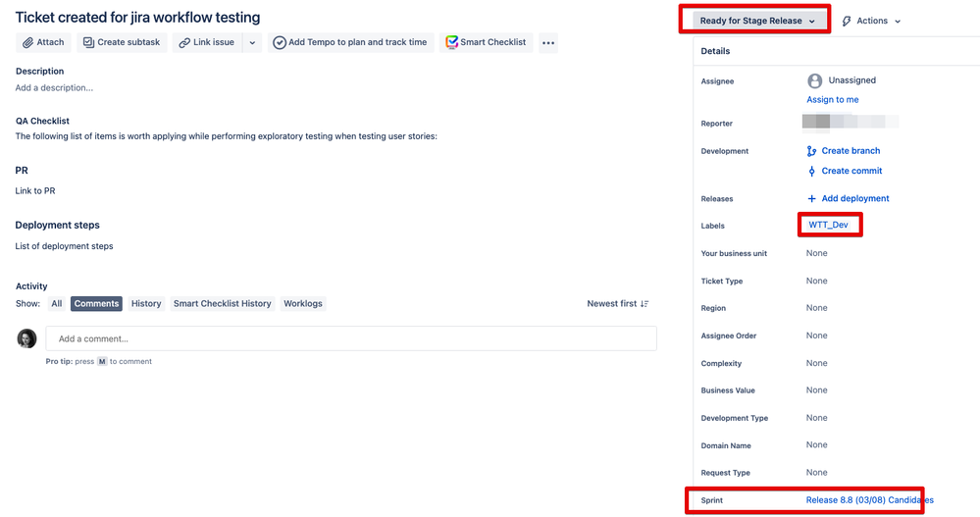Click the Attach paperclip button
The height and width of the screenshot is (517, 980).
(43, 42)
